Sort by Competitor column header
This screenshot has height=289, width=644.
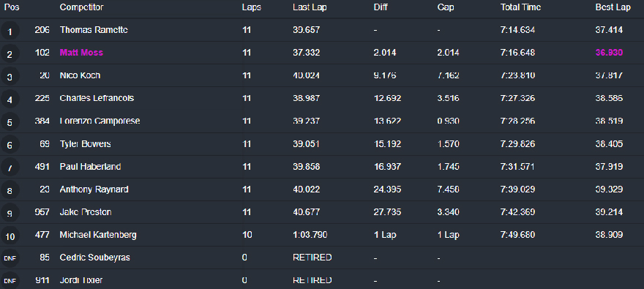(x=81, y=7)
